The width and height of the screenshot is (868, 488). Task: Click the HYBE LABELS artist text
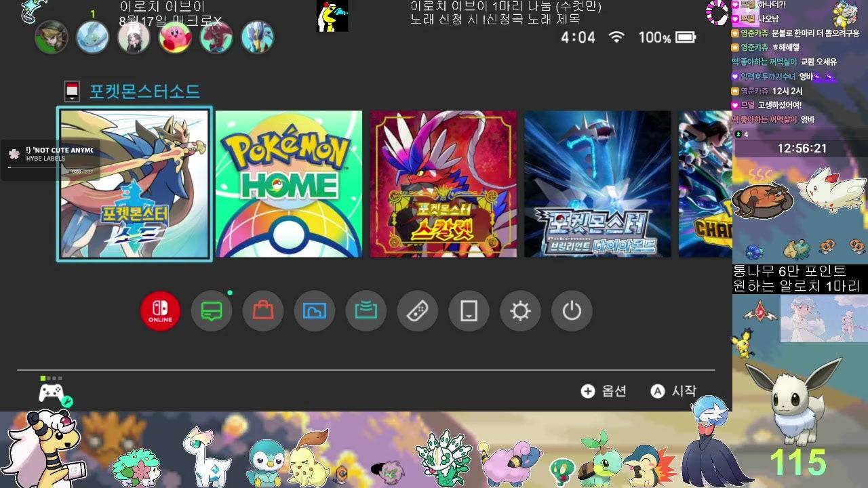click(45, 159)
